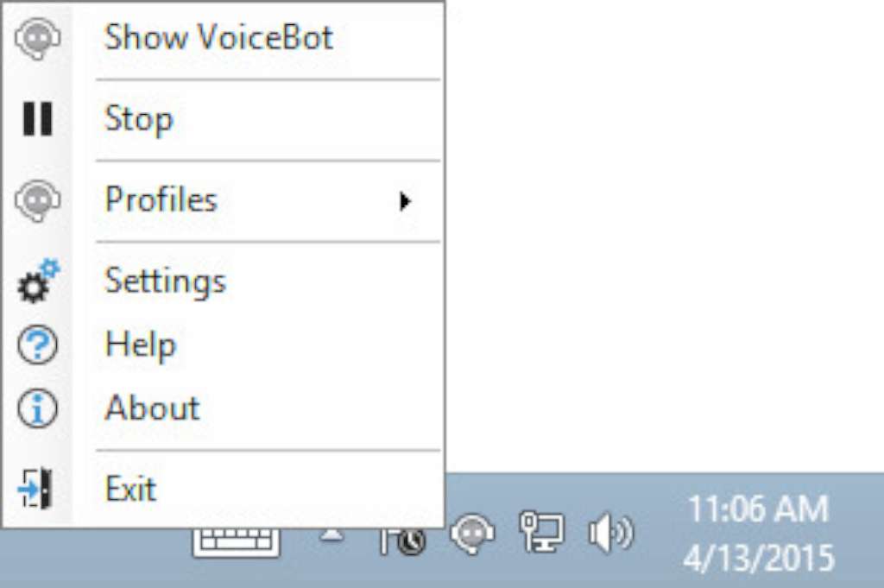Open the volume speaker icon in the tray
The height and width of the screenshot is (588, 884).
coord(610,534)
